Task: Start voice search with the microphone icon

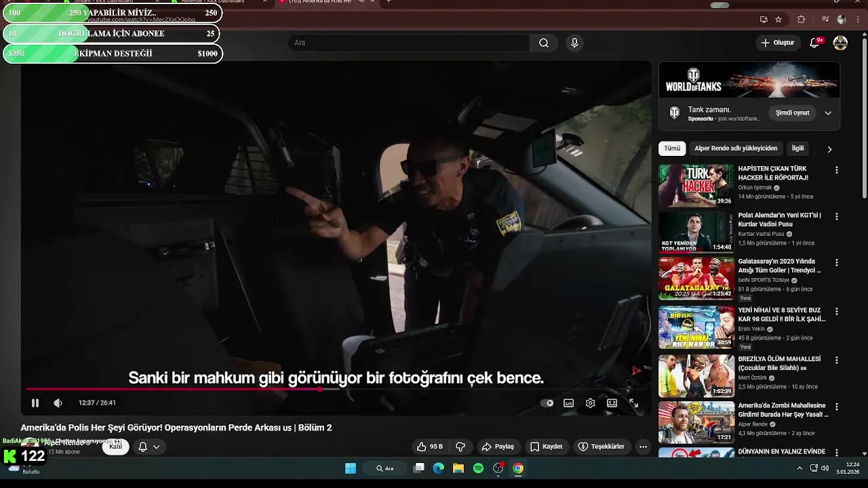Action: [x=574, y=43]
